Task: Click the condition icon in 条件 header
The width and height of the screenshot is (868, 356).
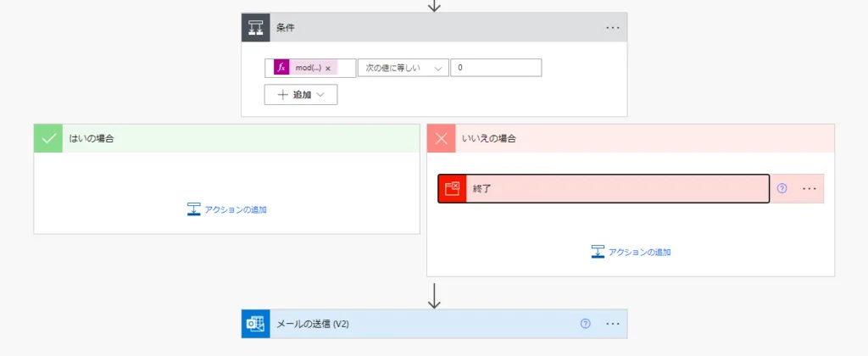Action: (256, 27)
